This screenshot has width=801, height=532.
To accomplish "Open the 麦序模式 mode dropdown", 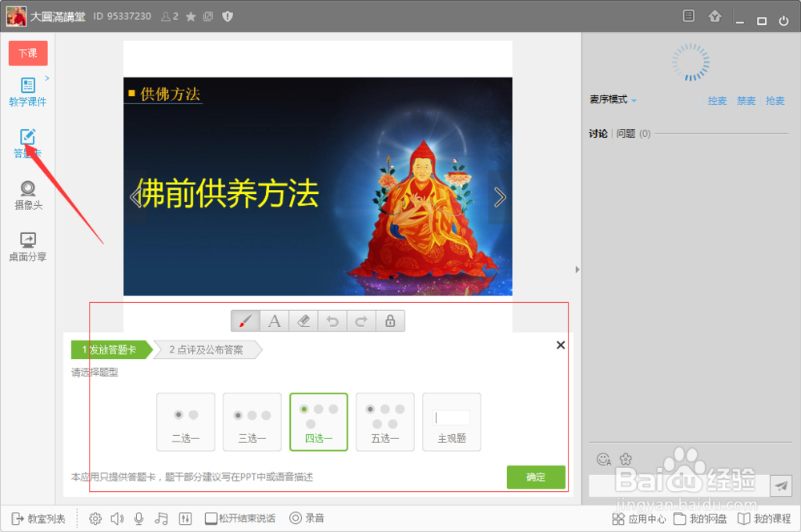I will point(613,99).
